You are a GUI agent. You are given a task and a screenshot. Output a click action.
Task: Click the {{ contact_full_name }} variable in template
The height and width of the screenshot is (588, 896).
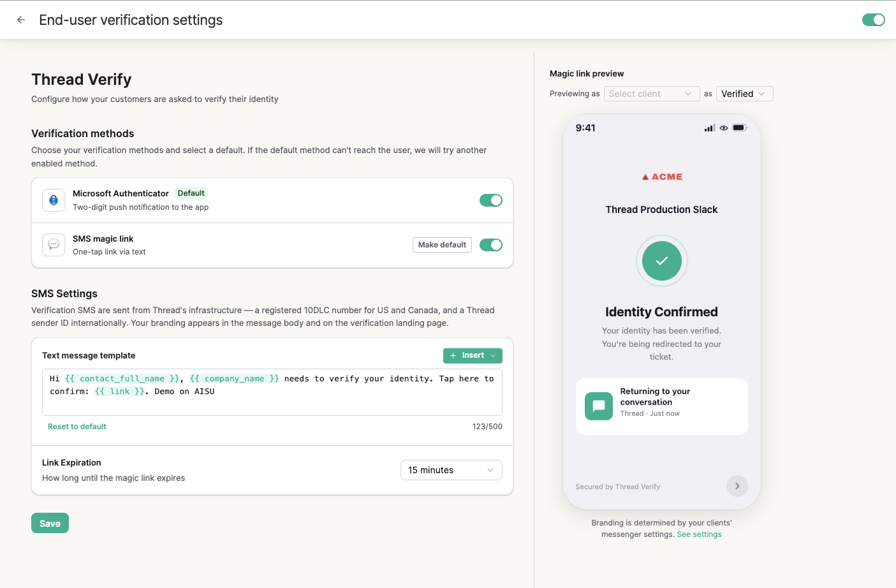[x=122, y=379]
